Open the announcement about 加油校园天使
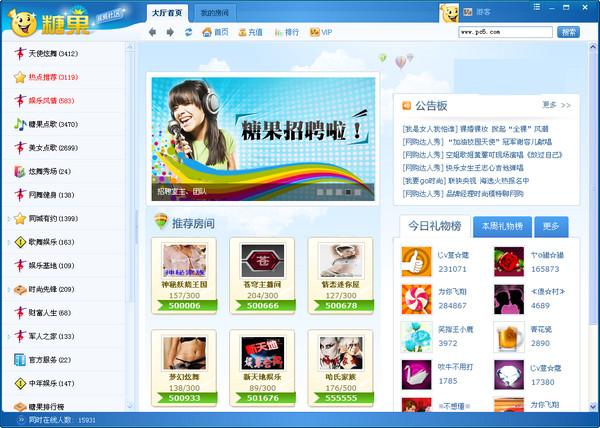600x428 pixels. [477, 142]
